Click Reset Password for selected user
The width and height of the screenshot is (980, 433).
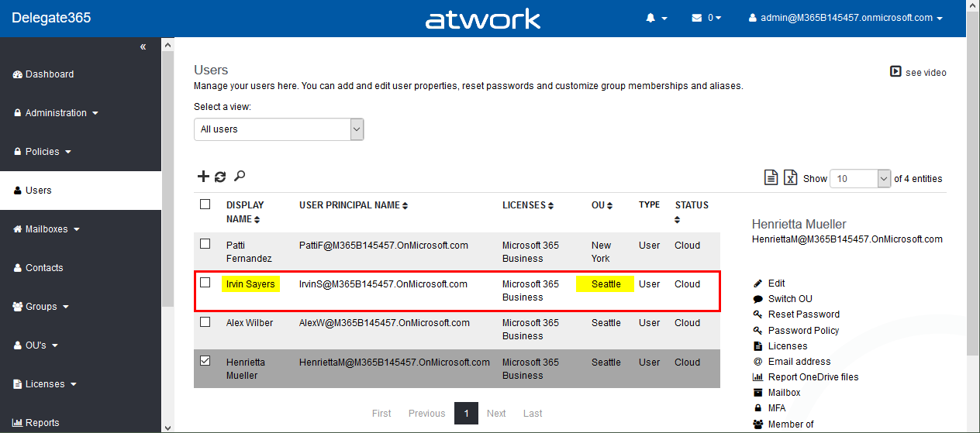pyautogui.click(x=803, y=314)
